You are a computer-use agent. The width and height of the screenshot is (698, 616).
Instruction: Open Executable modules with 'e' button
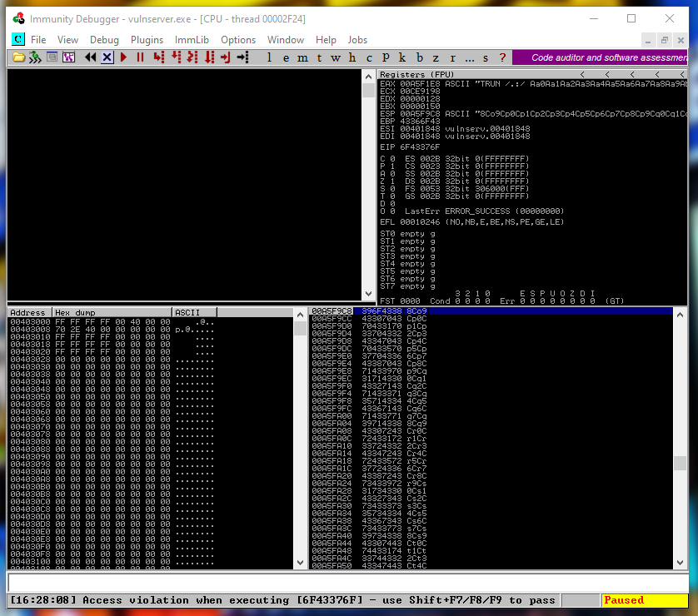(x=285, y=57)
